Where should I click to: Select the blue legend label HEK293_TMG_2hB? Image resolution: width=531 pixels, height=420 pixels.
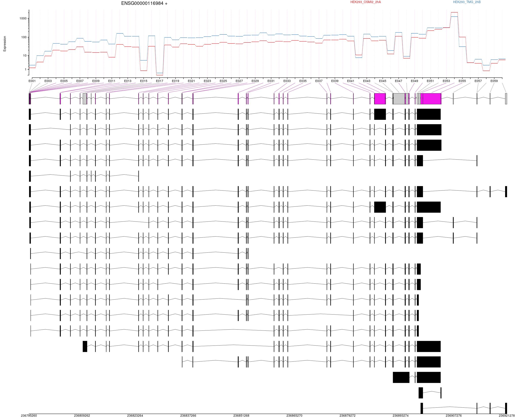pyautogui.click(x=467, y=2)
